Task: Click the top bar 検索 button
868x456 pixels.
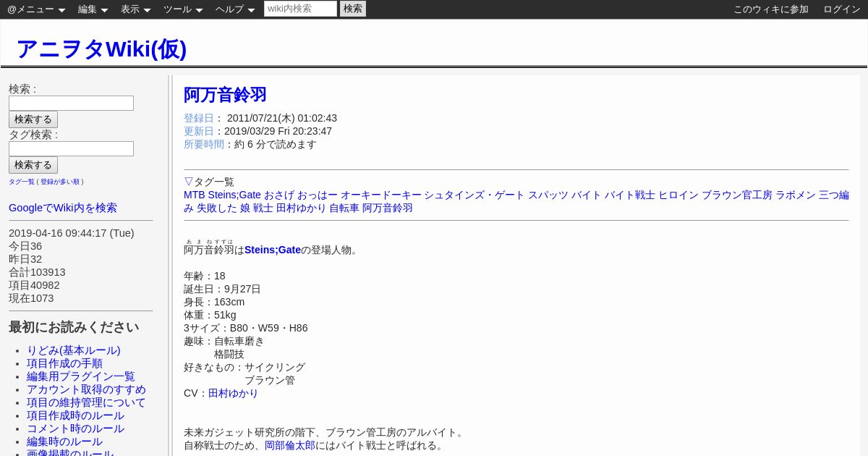Action: pyautogui.click(x=353, y=9)
